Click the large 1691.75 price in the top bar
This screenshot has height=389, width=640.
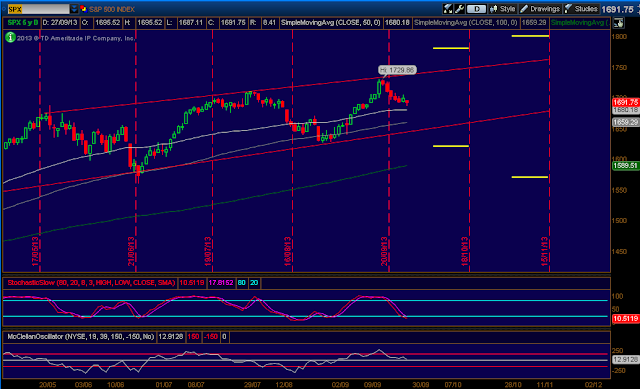pos(618,9)
